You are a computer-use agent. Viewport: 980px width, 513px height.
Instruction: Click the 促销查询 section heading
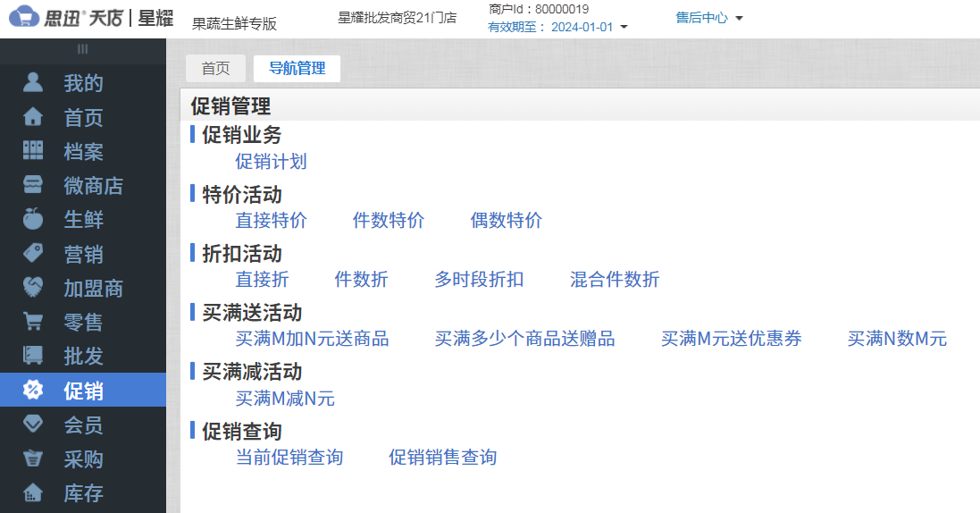tap(242, 431)
